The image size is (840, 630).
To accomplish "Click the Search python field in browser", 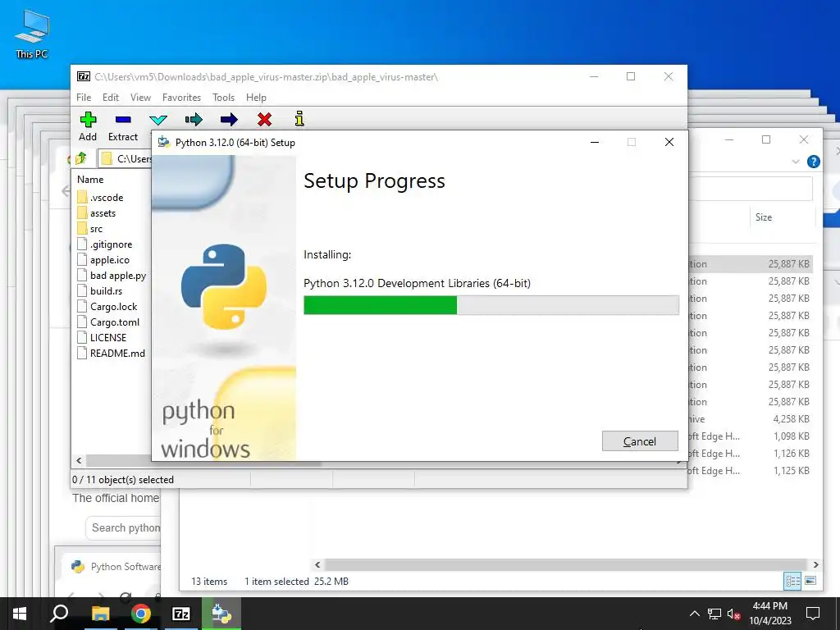I will (x=124, y=528).
